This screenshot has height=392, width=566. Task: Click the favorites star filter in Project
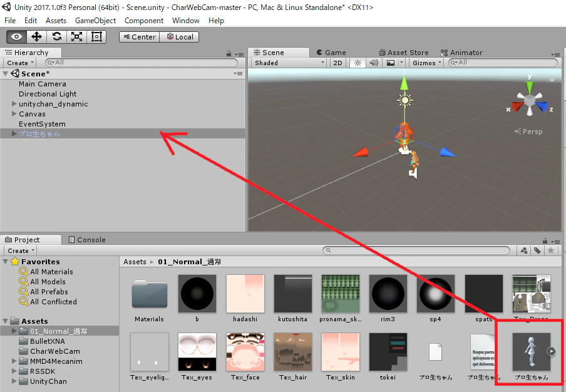(551, 250)
